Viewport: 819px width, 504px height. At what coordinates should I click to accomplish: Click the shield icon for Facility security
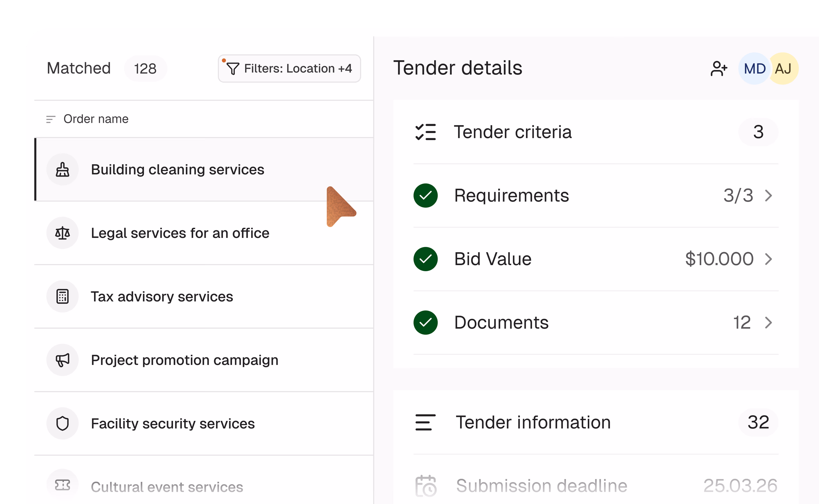62,423
